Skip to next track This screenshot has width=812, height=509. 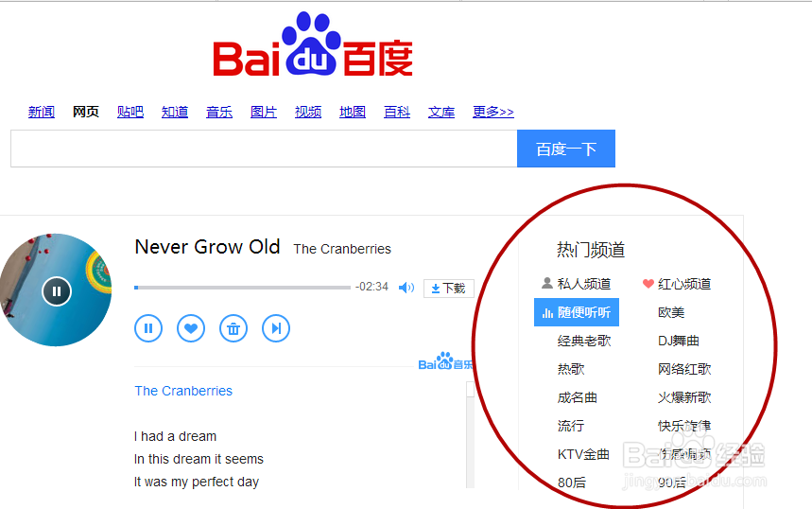point(275,328)
